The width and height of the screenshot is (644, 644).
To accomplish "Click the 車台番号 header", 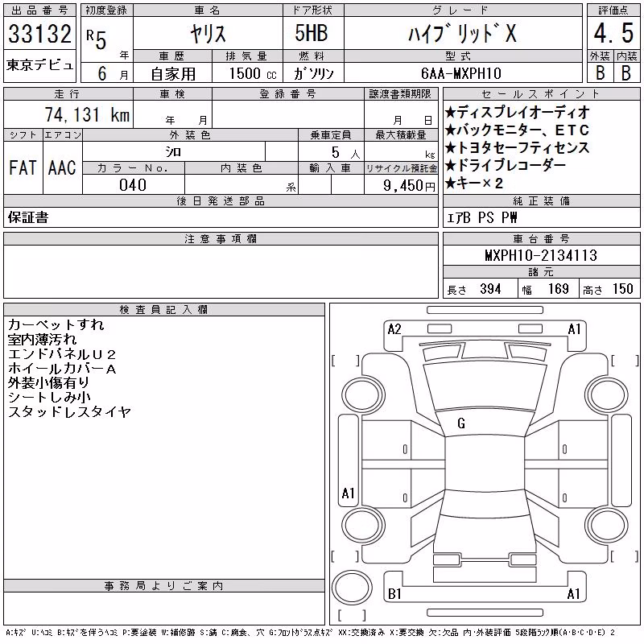I will point(541,238).
